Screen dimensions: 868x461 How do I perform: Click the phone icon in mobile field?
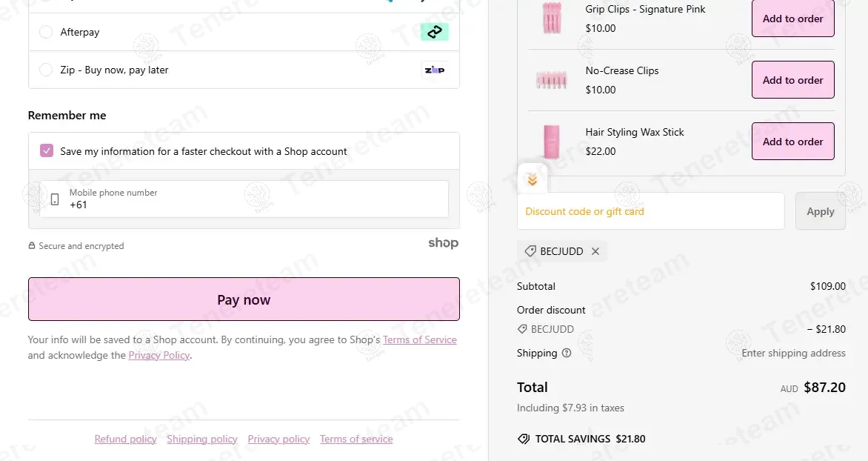[55, 199]
